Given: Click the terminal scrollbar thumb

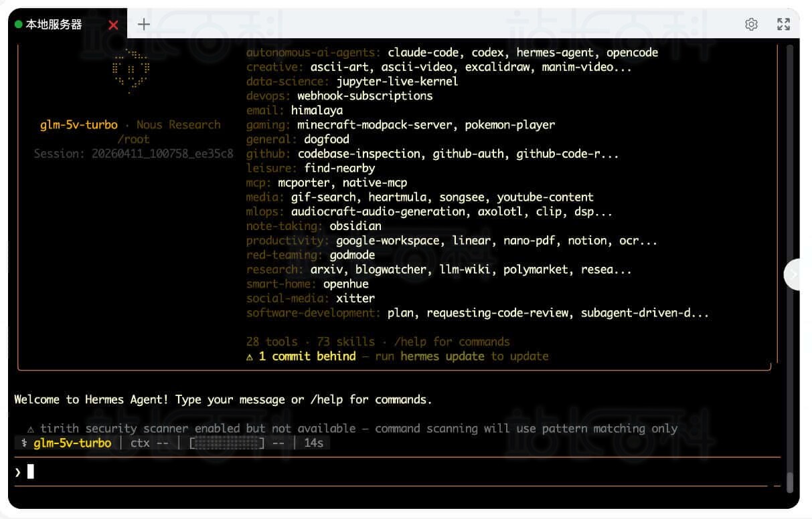Looking at the screenshot, I should 790,482.
